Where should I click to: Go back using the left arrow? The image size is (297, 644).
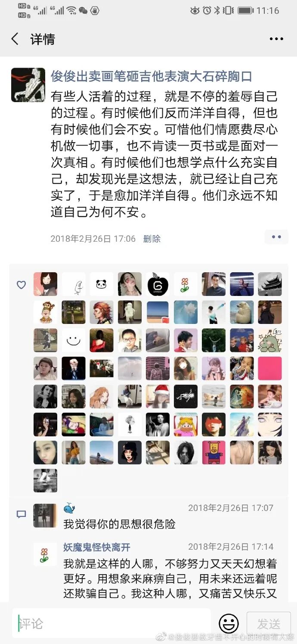pos(15,39)
